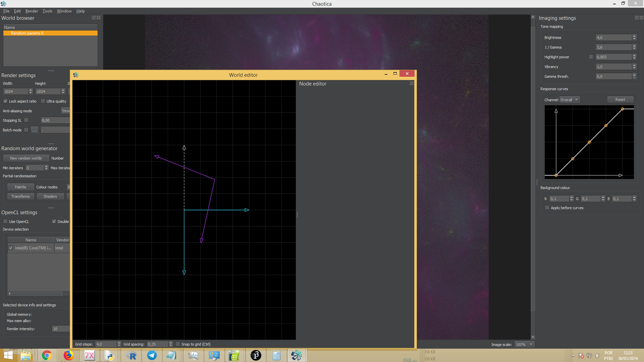Screen dimensions: 644x362
Task: Enable Ultra quality checkbox
Action: pyautogui.click(x=43, y=101)
